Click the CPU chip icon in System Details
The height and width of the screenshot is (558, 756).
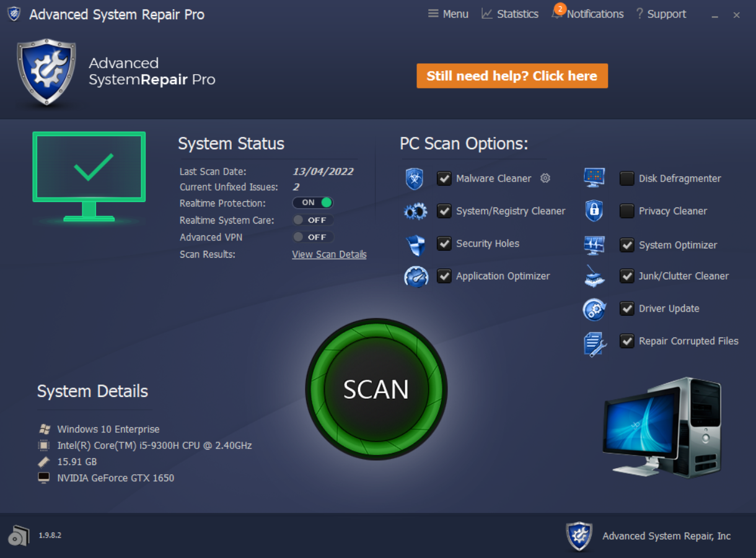coord(44,445)
